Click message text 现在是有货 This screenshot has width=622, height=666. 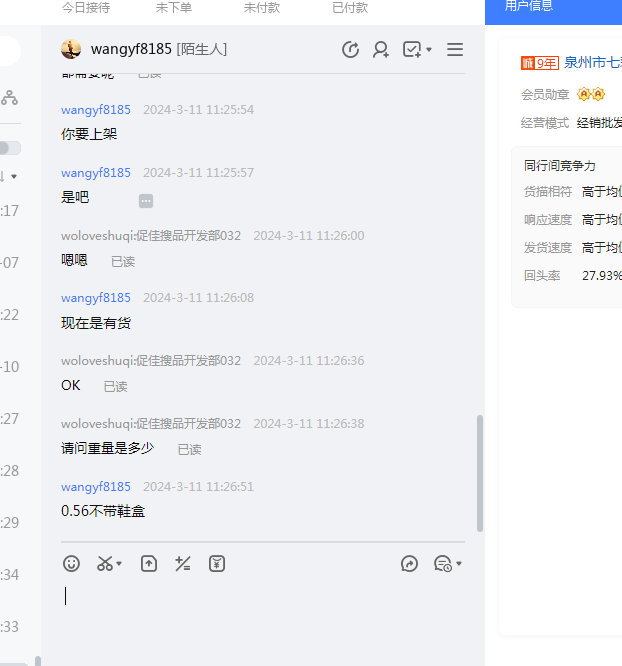click(x=96, y=323)
